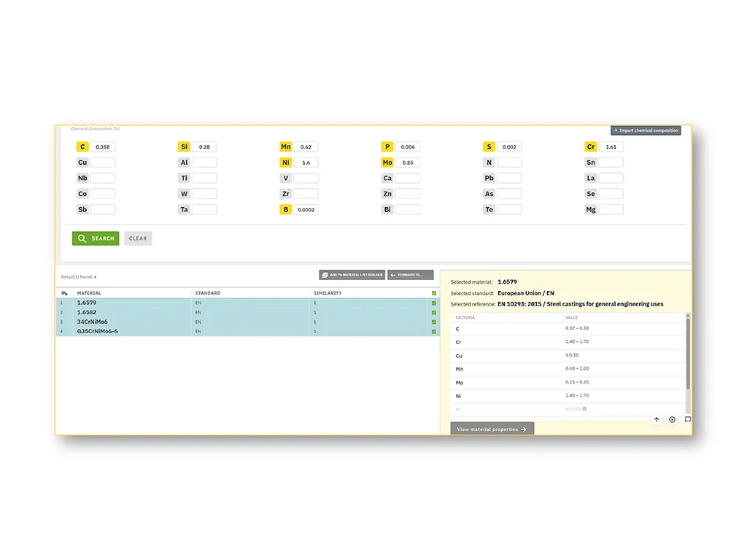The width and height of the screenshot is (747, 560).
Task: Sort by the Material column header
Action: [89, 293]
